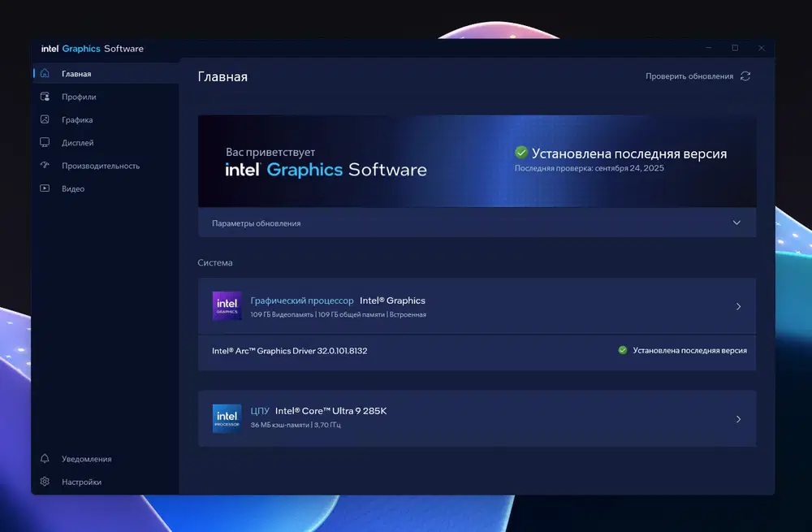The height and width of the screenshot is (532, 812).
Task: Click the Настройки gear icon
Action: tap(45, 481)
